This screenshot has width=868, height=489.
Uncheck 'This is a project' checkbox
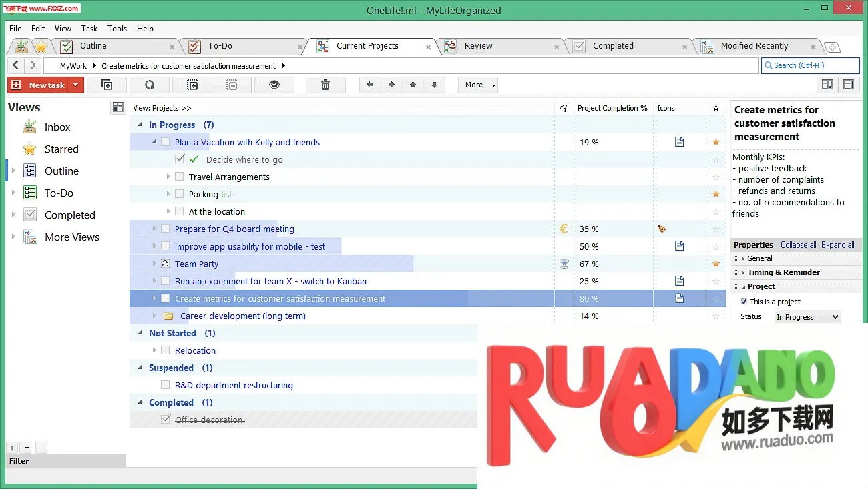(x=744, y=302)
